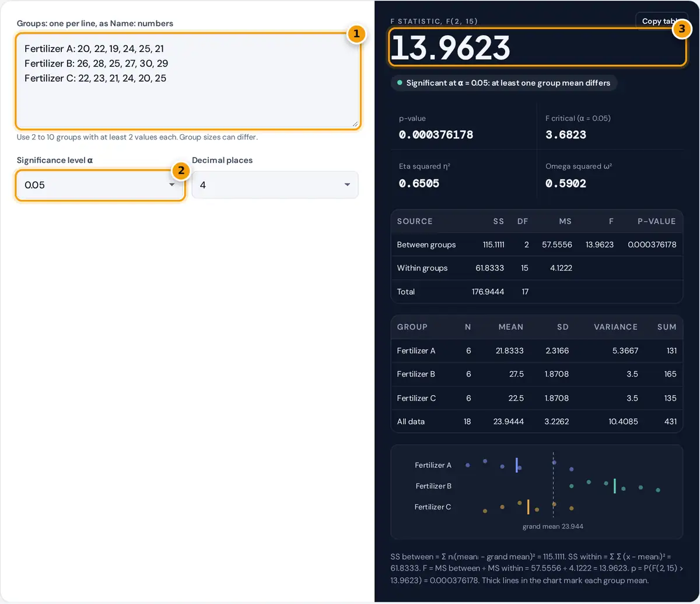Click the Within groups SS value 61.8333
700x604 pixels.
[x=490, y=268]
